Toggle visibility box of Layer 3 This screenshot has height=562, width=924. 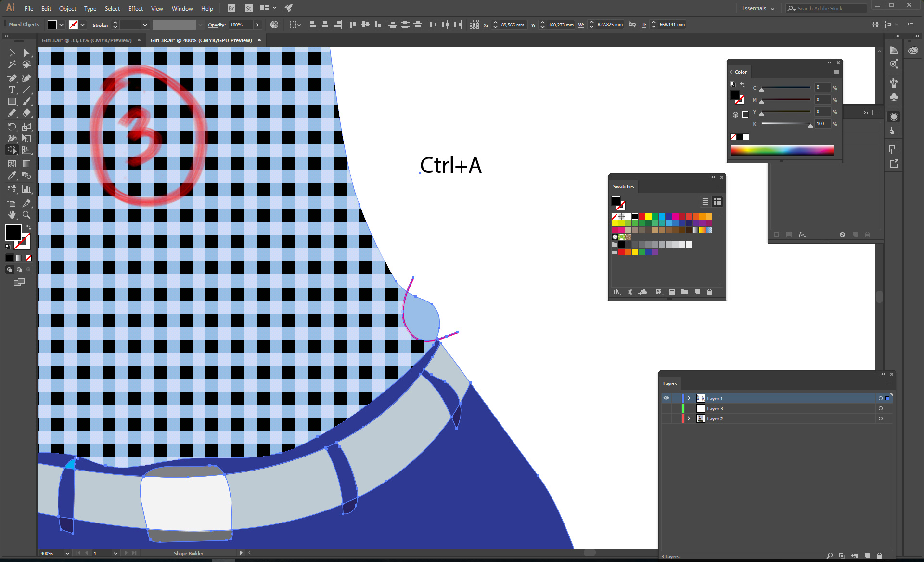[x=666, y=408]
